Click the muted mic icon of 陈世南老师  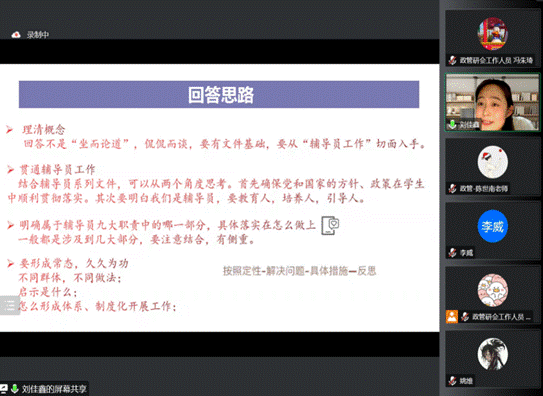[452, 188]
